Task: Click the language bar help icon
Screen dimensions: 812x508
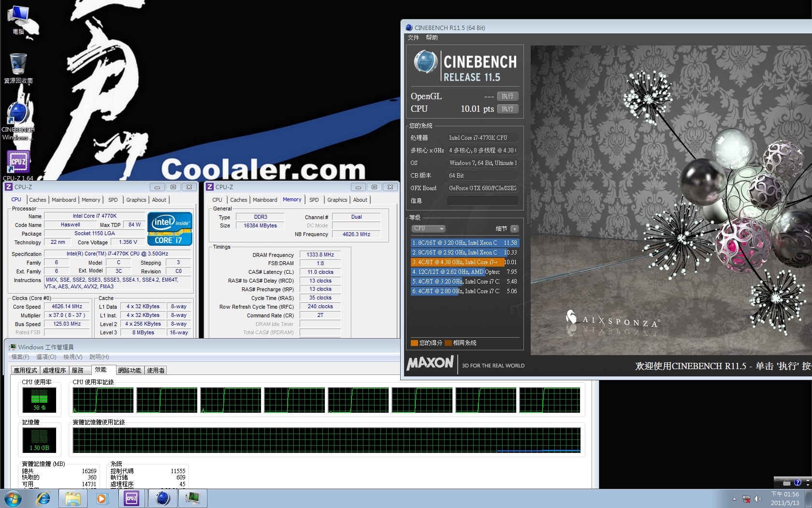Action: [x=797, y=482]
